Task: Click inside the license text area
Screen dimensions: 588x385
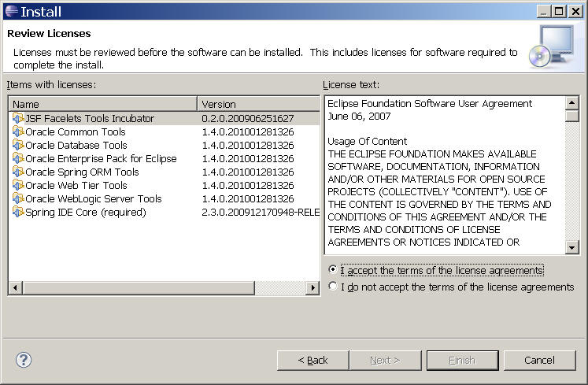Action: (445, 175)
